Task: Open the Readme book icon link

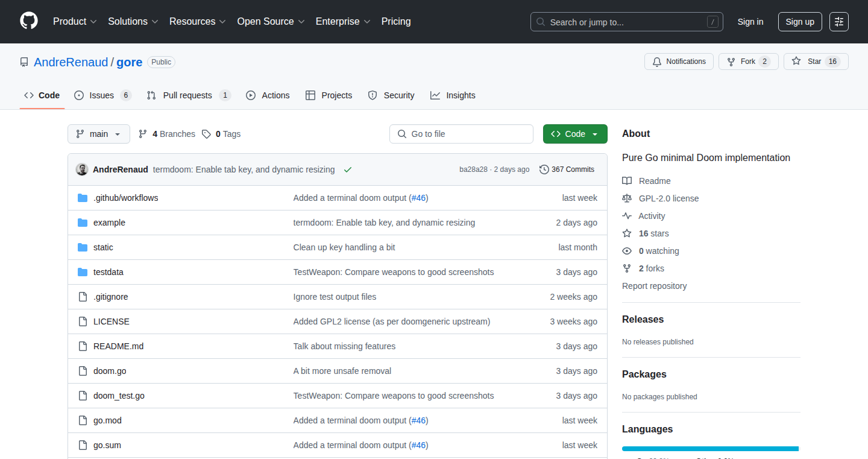Action: click(627, 181)
